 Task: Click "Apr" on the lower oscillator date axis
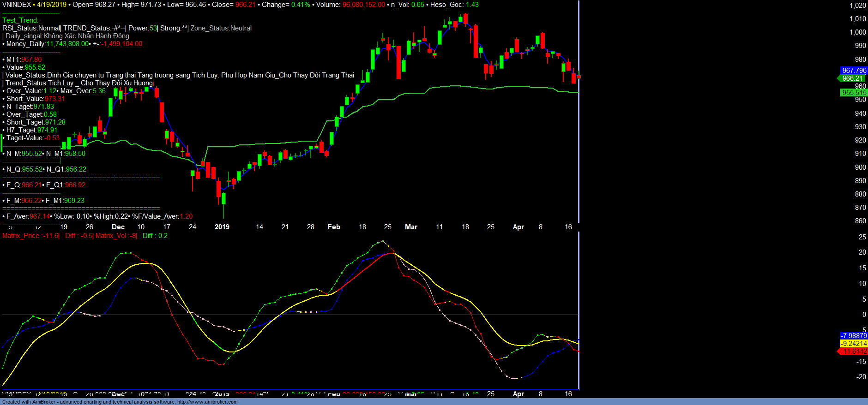[x=518, y=394]
